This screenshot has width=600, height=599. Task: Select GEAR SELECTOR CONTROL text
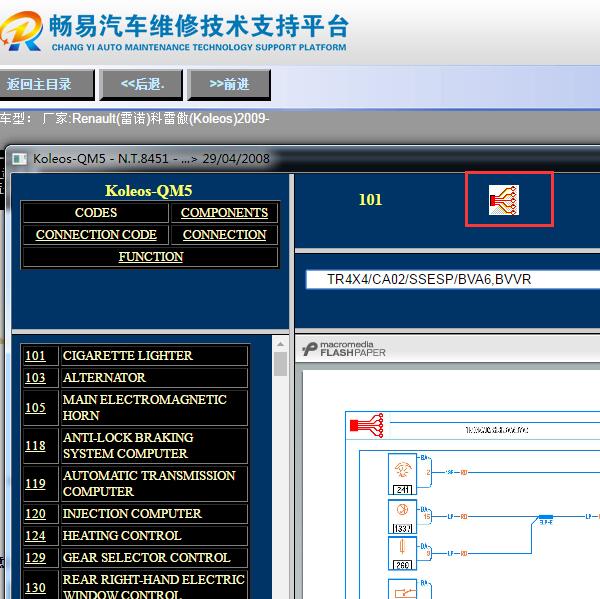(x=147, y=558)
